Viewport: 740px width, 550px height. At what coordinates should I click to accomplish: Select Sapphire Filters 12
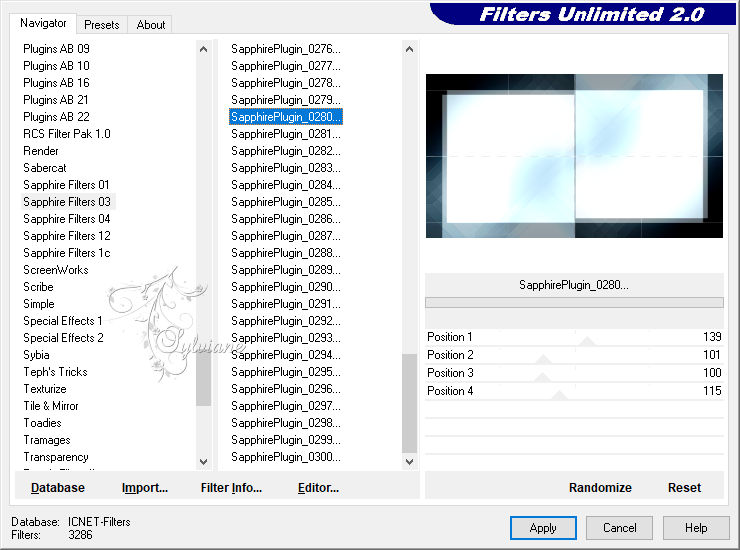click(x=67, y=236)
